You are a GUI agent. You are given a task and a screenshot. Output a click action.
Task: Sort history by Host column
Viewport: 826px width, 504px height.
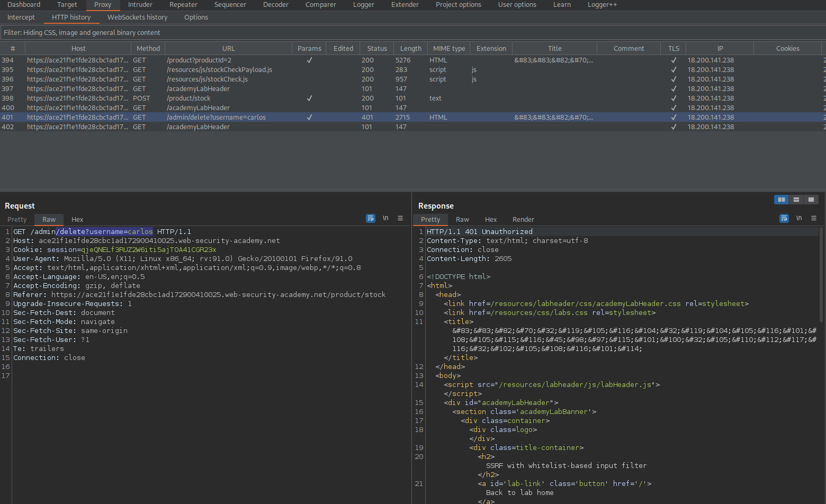pos(78,48)
